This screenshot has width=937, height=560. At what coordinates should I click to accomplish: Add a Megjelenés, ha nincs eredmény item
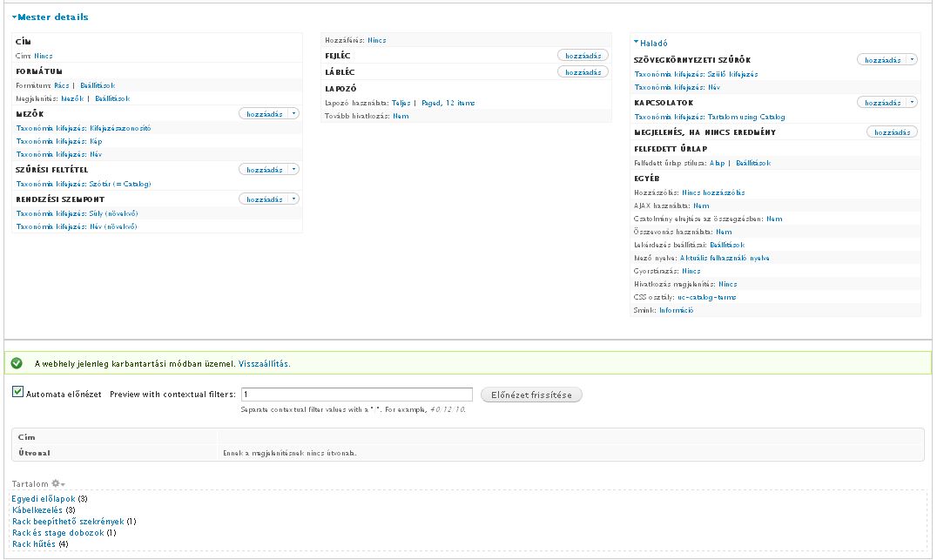tap(892, 132)
